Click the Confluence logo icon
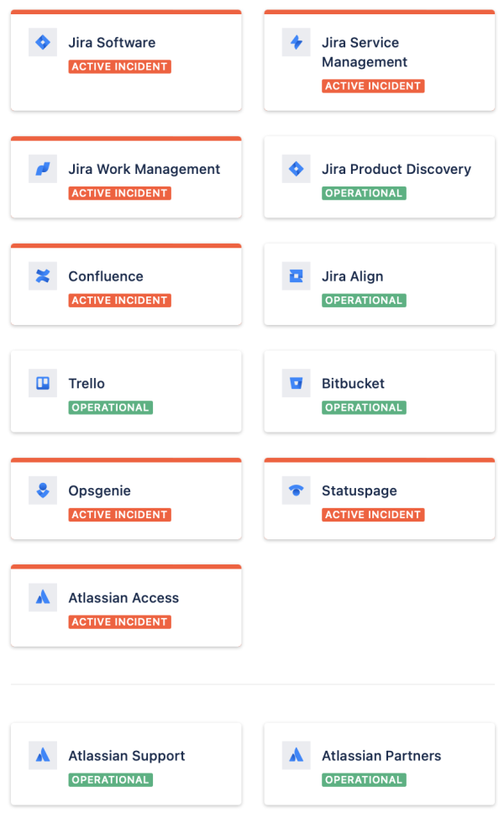This screenshot has height=813, width=504. point(43,275)
